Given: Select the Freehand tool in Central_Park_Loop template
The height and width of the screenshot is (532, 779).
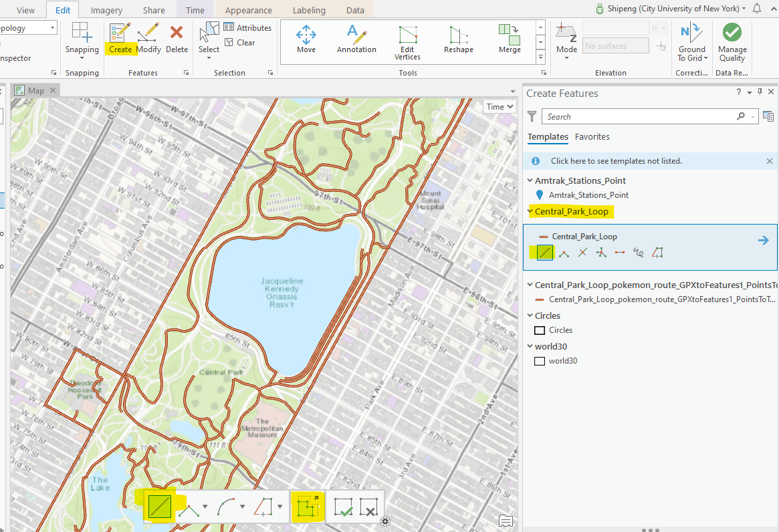Looking at the screenshot, I should point(639,253).
